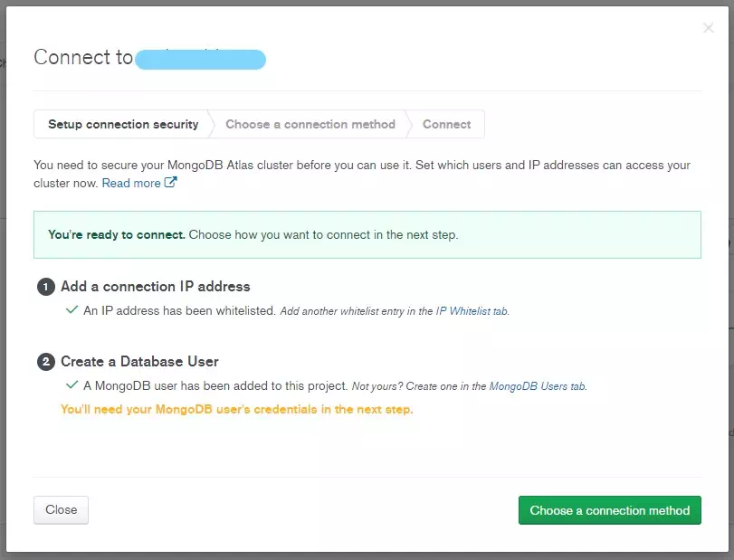
Task: Click the green checkmark beside MongoDB user added
Action: point(72,385)
